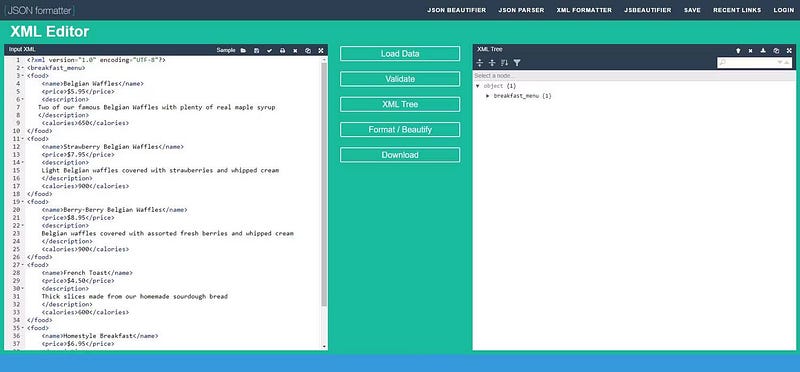Click the save icon in Input XML header
Image resolution: width=800 pixels, height=372 pixels.
pyautogui.click(x=257, y=51)
